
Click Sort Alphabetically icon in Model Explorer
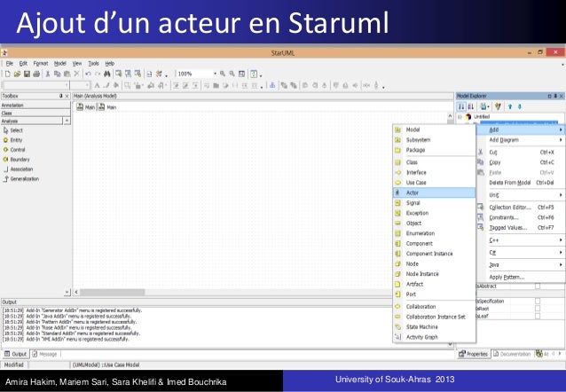471,106
